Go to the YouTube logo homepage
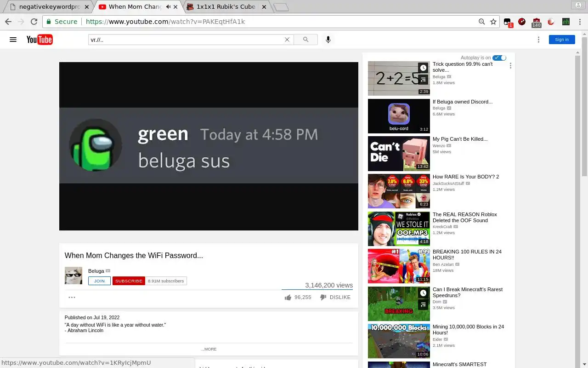The image size is (588, 368). (x=40, y=40)
